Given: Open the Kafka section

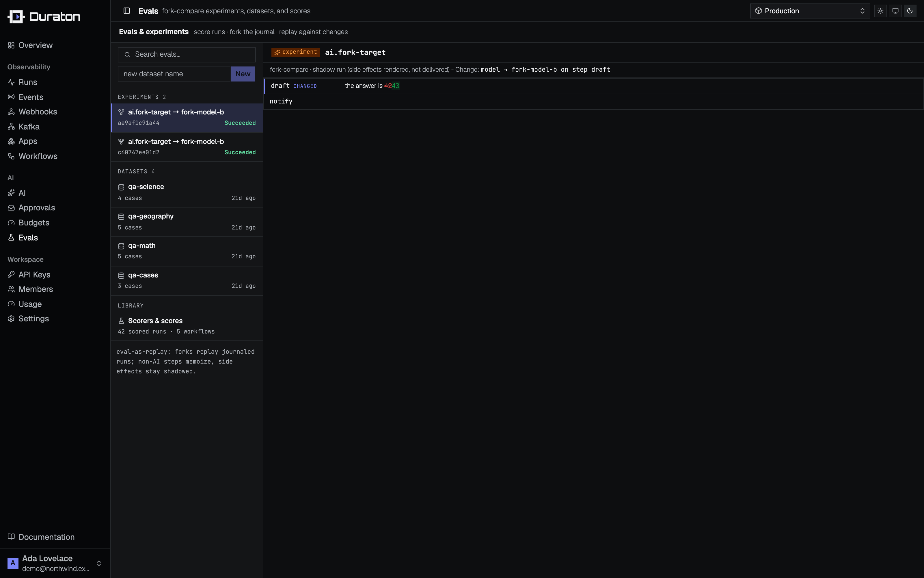Looking at the screenshot, I should [29, 127].
